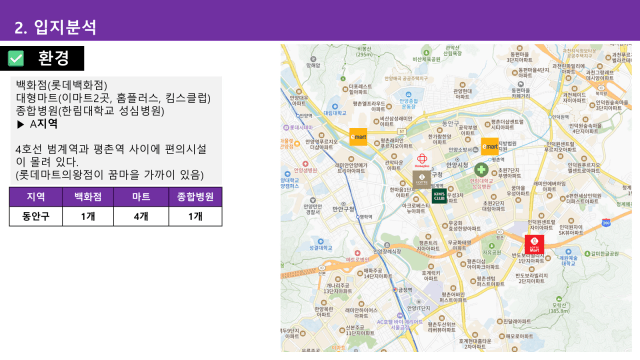Viewport: 640px width, 360px height.
Task: Click the gray description text box
Action: [116, 131]
